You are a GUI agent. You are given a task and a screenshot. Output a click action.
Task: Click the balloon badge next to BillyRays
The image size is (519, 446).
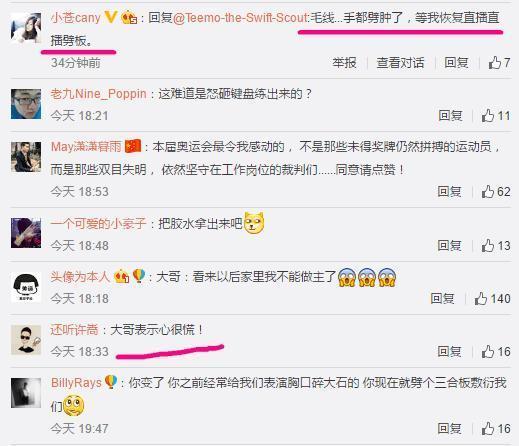click(x=111, y=382)
